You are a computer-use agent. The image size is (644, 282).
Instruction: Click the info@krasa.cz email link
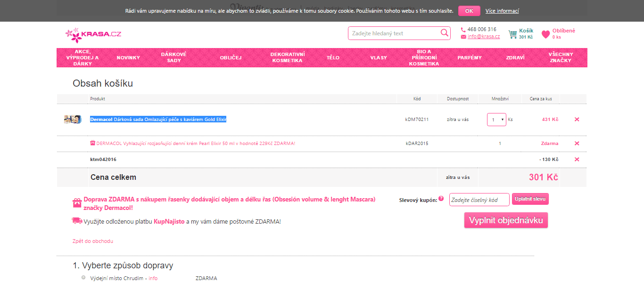tap(484, 37)
